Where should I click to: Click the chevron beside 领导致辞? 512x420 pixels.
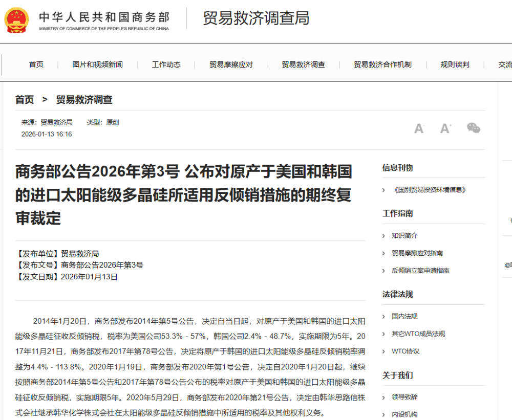[x=383, y=397]
